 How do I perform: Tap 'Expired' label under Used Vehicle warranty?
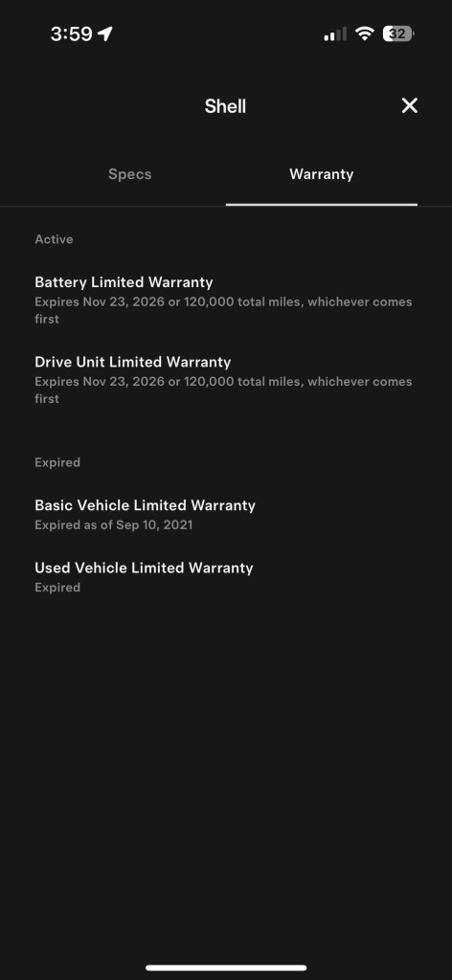pyautogui.click(x=57, y=588)
